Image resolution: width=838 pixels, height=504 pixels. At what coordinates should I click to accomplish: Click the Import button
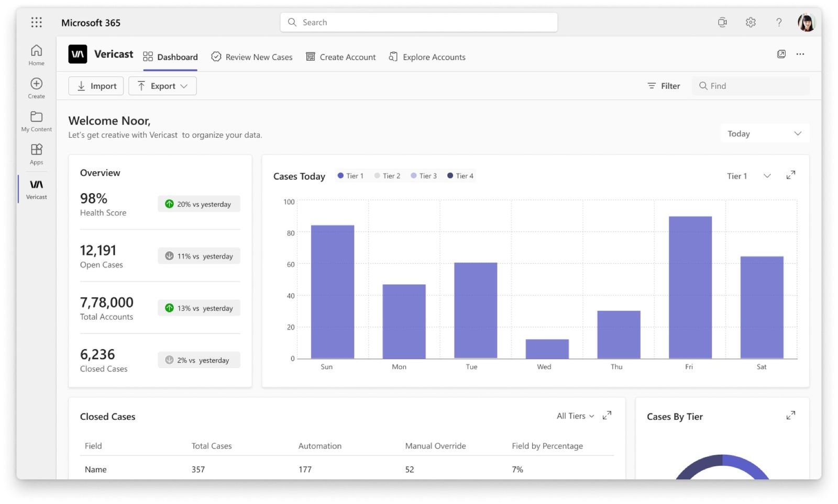click(96, 86)
